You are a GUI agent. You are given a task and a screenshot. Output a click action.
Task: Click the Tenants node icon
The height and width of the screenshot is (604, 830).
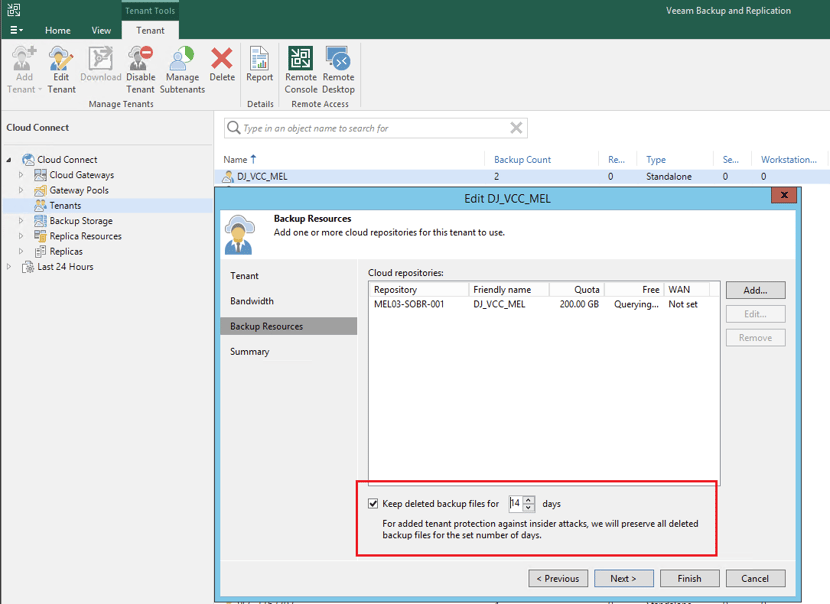tap(40, 205)
